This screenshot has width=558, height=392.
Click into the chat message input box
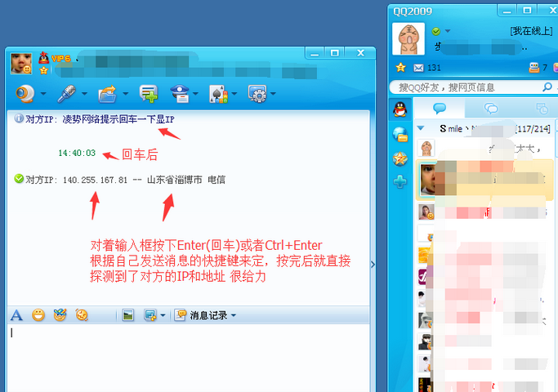[188, 358]
